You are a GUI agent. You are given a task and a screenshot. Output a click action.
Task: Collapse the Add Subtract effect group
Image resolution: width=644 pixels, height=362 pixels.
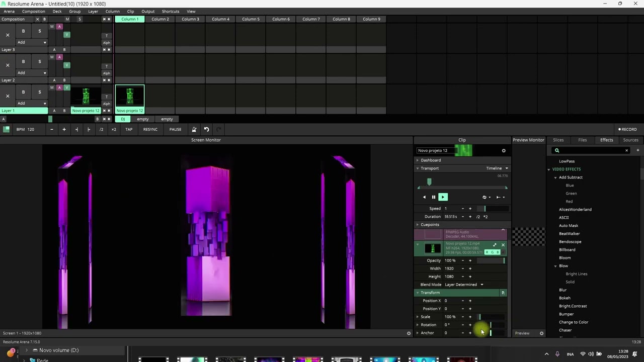(x=555, y=177)
